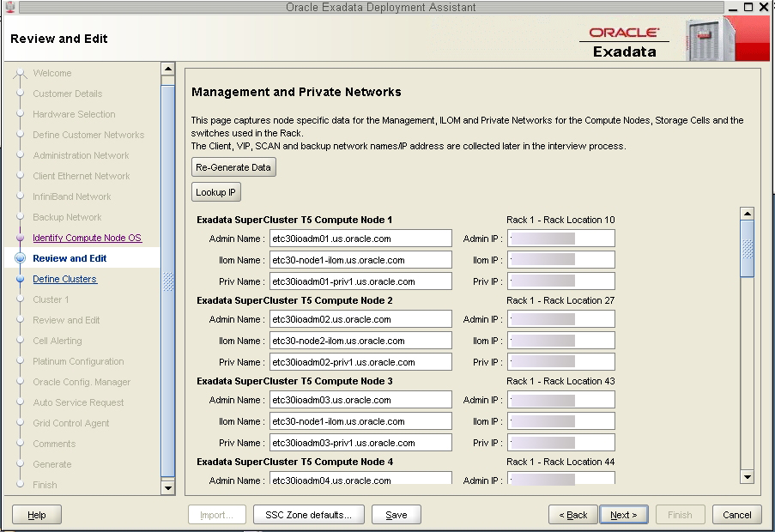Click Compute Node 1 Ilom IP field
The image size is (775, 532).
tap(561, 260)
